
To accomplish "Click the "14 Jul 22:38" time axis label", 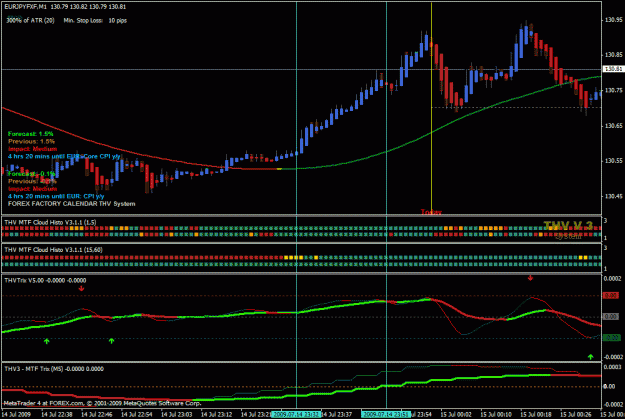I will click(57, 415).
